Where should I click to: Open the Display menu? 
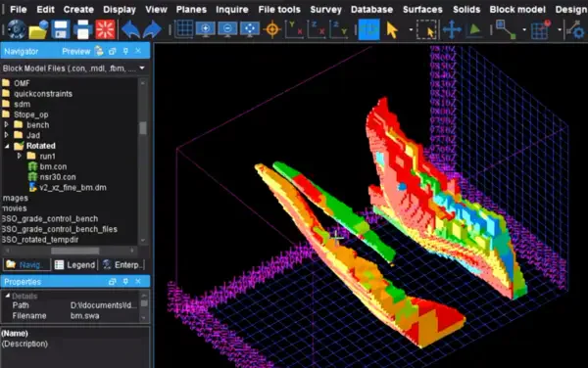120,10
